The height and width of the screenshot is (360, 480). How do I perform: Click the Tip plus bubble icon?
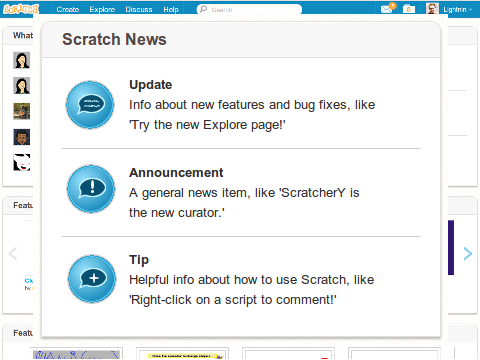[x=92, y=279]
